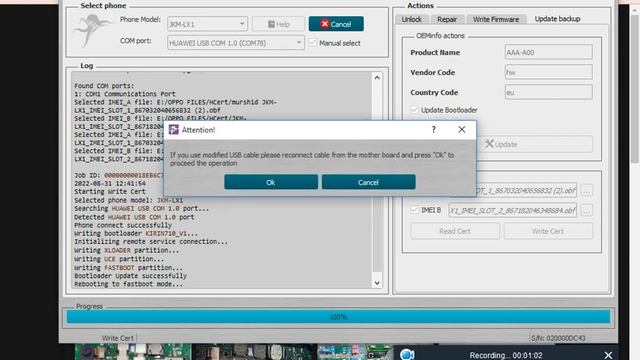Open the COM port dropdown

(236, 42)
